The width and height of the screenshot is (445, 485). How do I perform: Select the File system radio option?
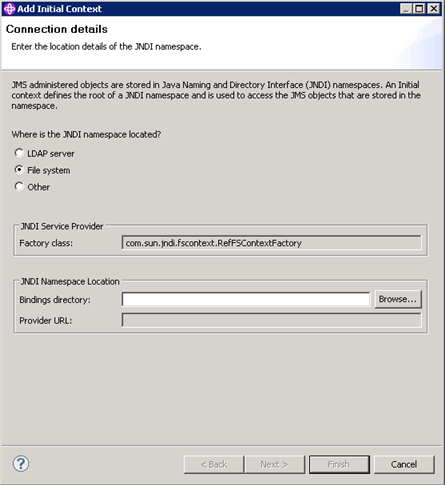19,170
